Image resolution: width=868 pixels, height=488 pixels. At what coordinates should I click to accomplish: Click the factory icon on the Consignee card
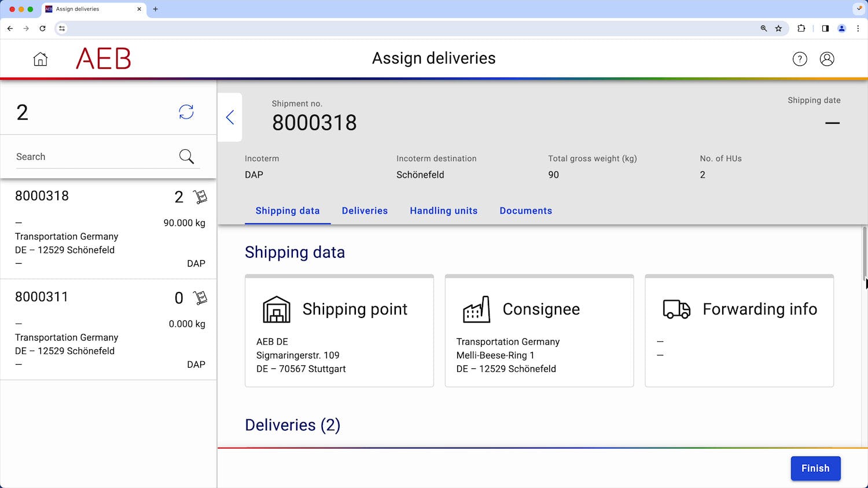(476, 309)
